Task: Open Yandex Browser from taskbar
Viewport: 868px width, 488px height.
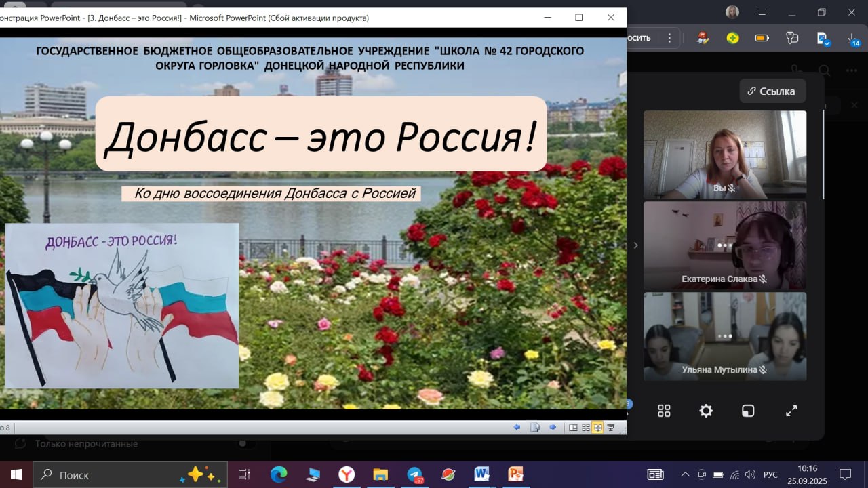Action: 347,474
